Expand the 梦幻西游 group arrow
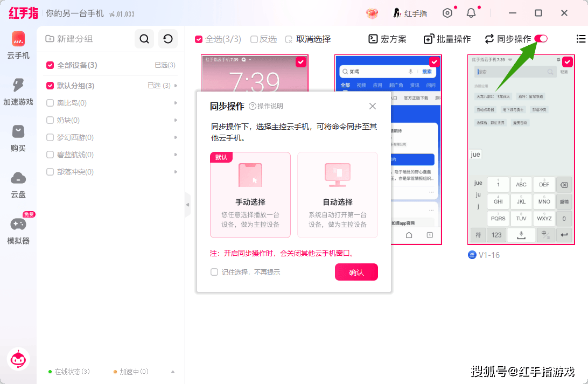The height and width of the screenshot is (384, 588). click(x=176, y=137)
